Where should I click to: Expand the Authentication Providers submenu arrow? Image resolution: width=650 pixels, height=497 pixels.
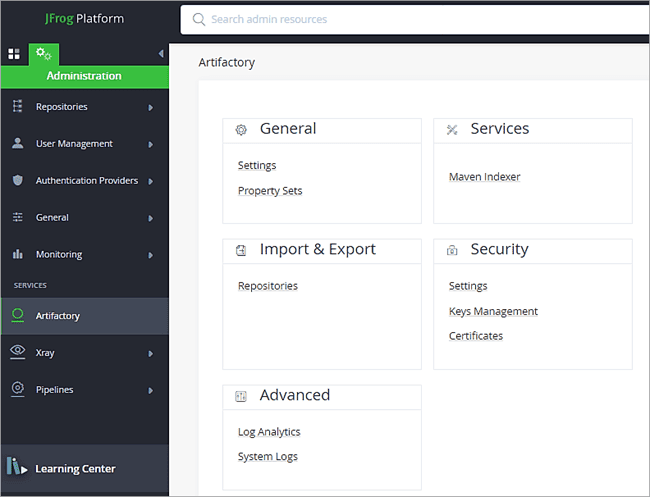[x=150, y=181]
